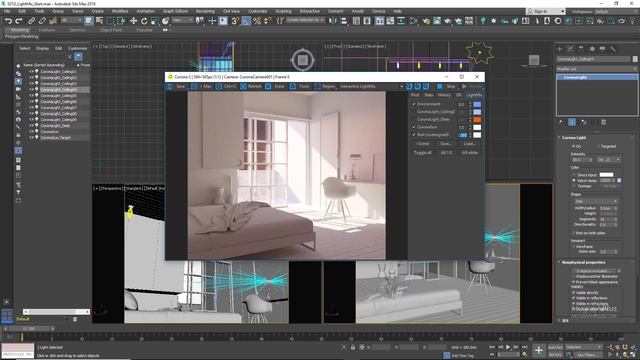Open the Utilities tab in command panel
This screenshot has height=360, width=640.
pos(613,49)
